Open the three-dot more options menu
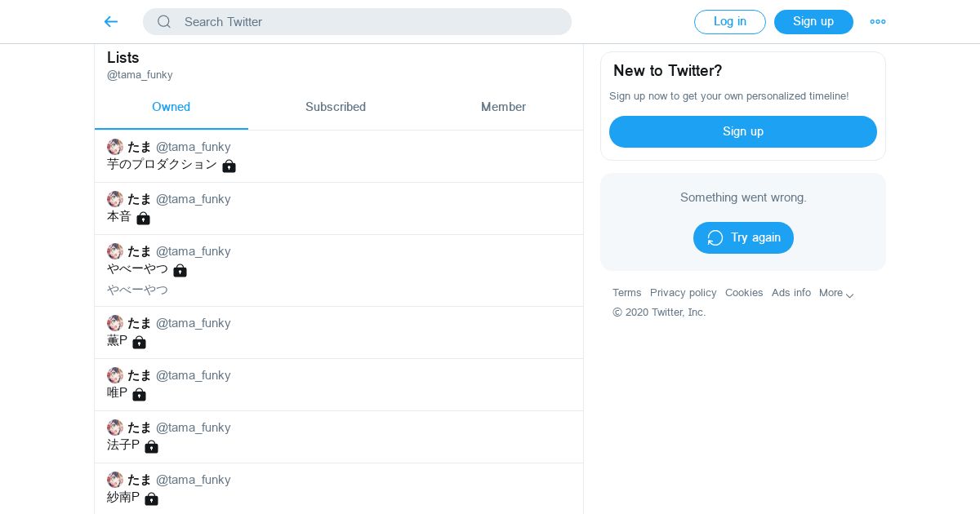The width and height of the screenshot is (980, 514). pos(878,22)
